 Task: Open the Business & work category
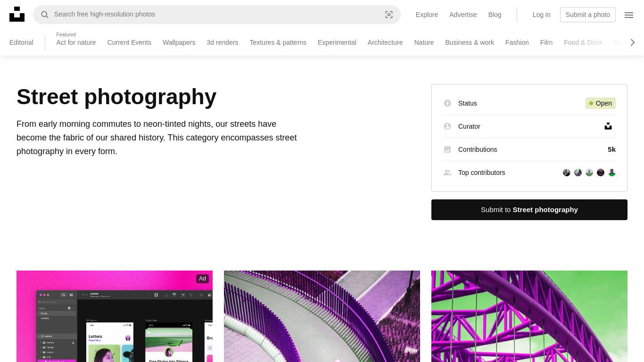[470, 42]
